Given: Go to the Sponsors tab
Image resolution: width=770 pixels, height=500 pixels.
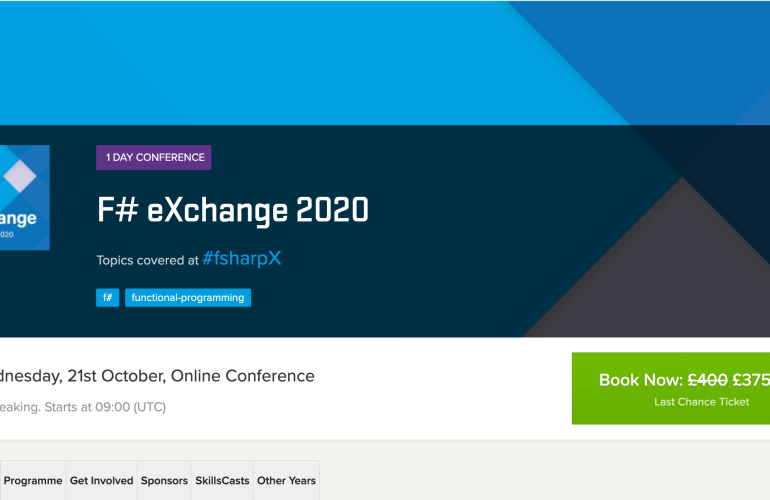Looking at the screenshot, I should click(x=164, y=481).
